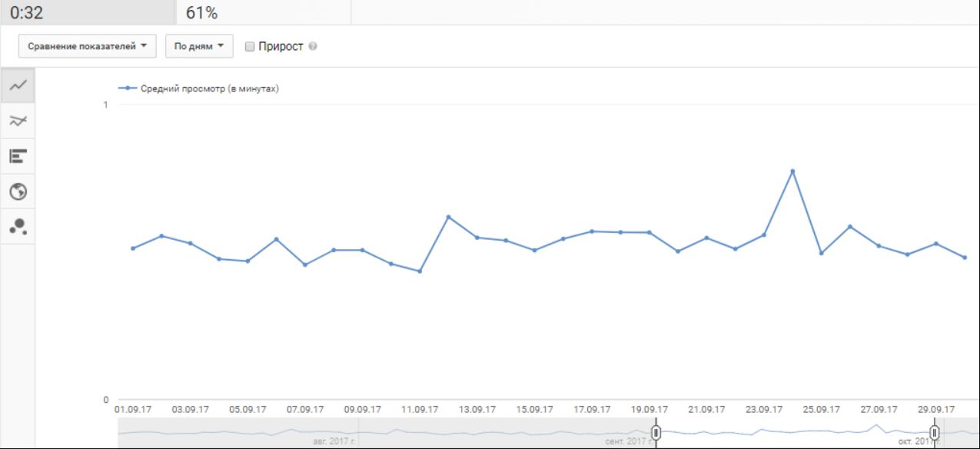Expand the По дням dropdown
980x449 pixels.
click(x=199, y=46)
